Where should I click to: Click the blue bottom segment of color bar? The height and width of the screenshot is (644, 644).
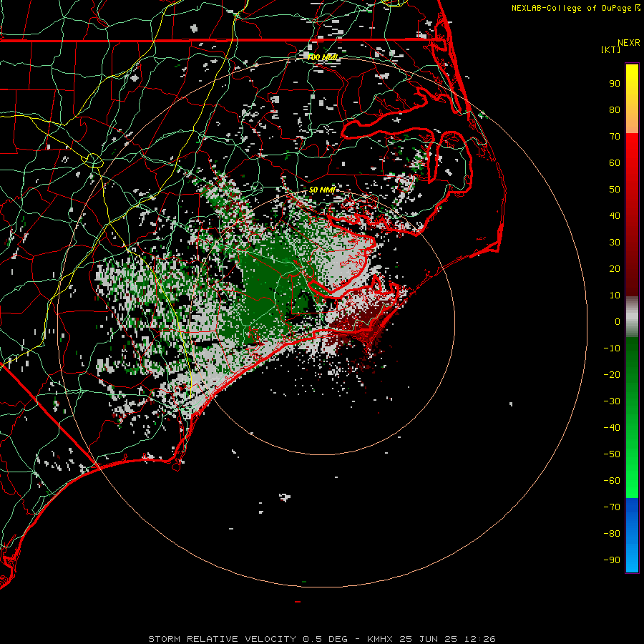click(x=632, y=535)
